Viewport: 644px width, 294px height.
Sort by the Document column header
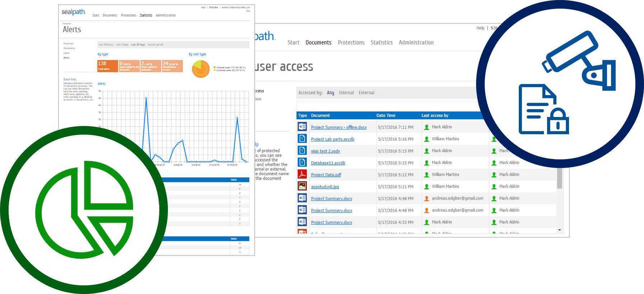point(320,116)
